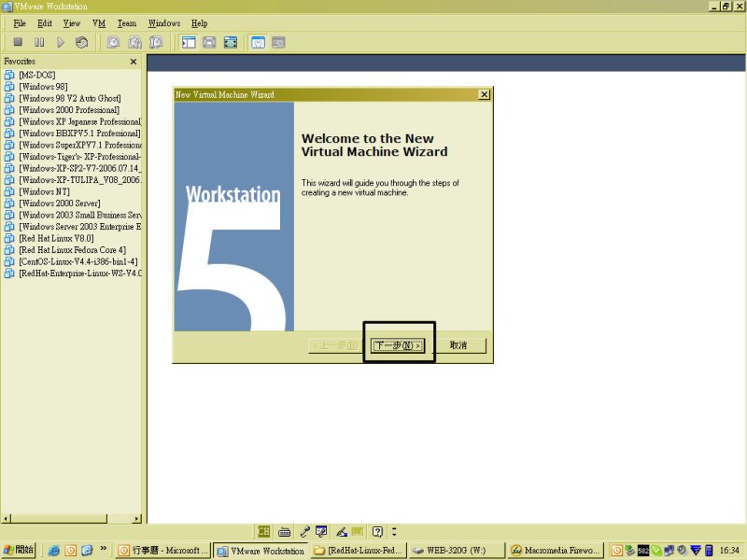This screenshot has width=747, height=560.
Task: Select [Windows BBXPV5.1 Professional] favorite
Action: [x=79, y=133]
